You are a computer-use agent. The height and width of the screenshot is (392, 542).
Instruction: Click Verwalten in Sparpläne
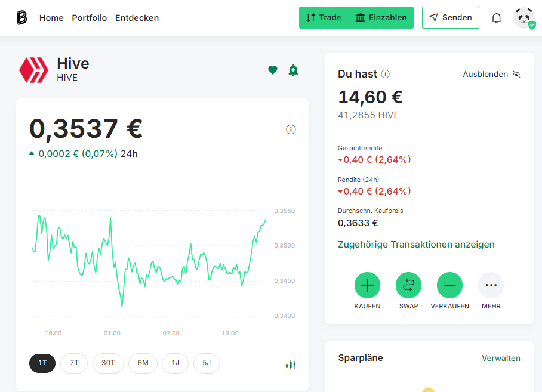point(501,358)
